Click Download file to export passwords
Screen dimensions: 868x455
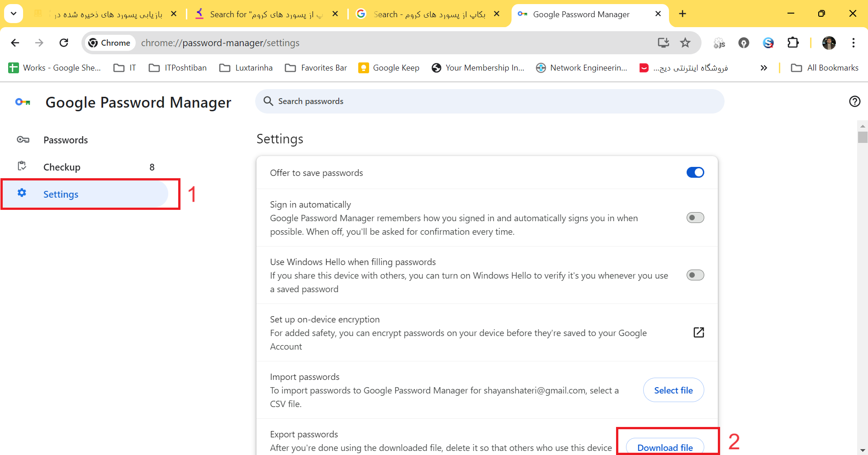coord(665,447)
